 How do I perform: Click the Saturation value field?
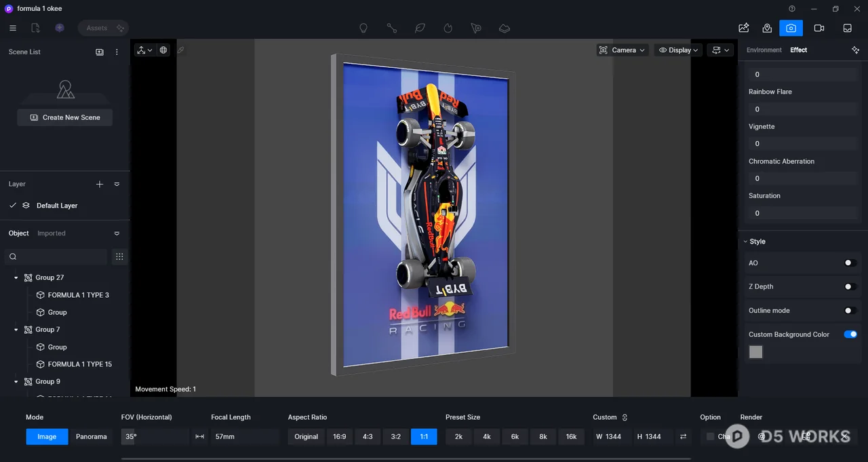click(x=803, y=213)
